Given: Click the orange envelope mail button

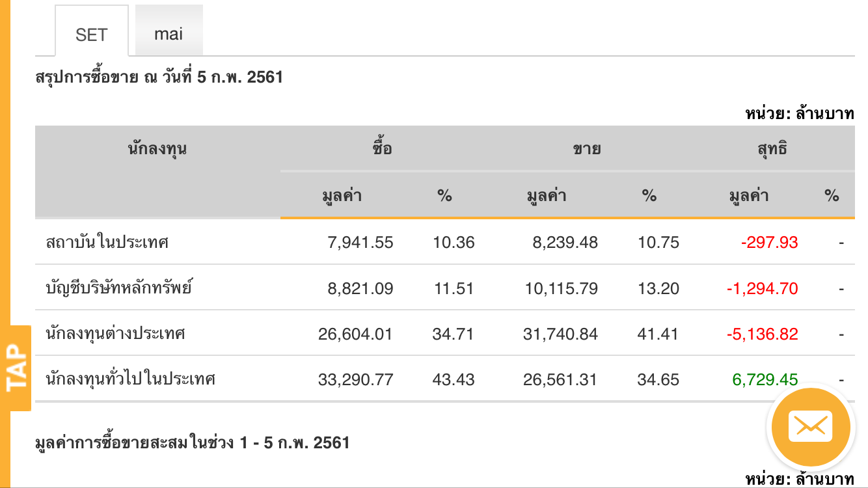Looking at the screenshot, I should tap(810, 427).
